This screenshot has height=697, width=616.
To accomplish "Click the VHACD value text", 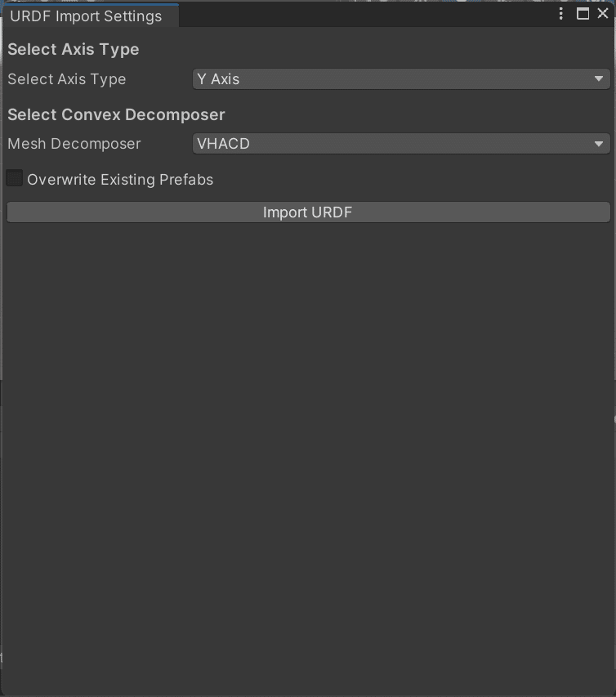I will [x=223, y=144].
